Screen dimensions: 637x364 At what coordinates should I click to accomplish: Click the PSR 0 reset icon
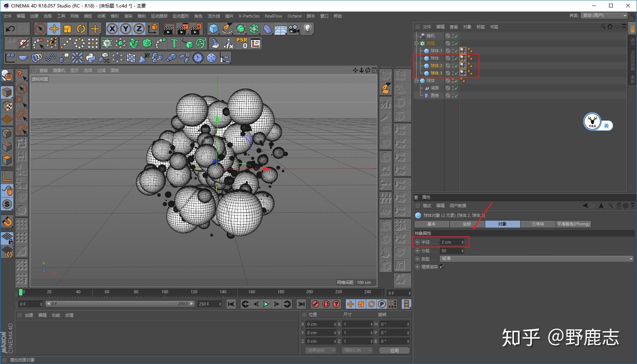pyautogui.click(x=242, y=43)
